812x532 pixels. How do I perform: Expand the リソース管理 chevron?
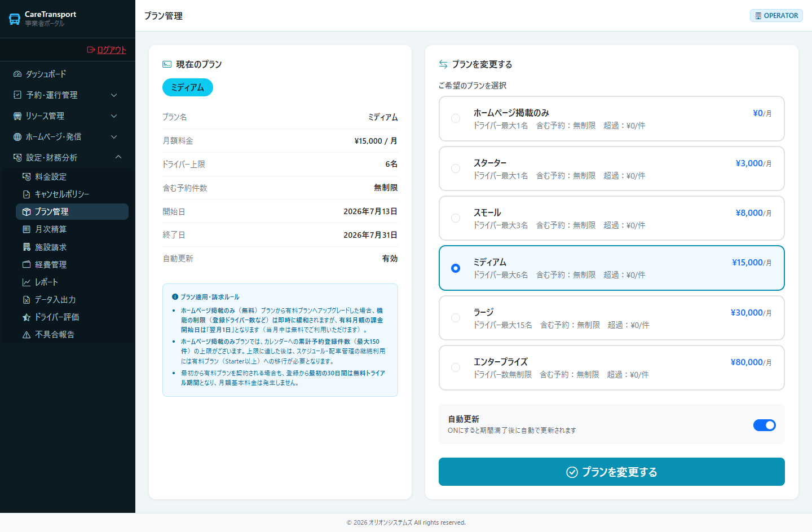pos(114,116)
